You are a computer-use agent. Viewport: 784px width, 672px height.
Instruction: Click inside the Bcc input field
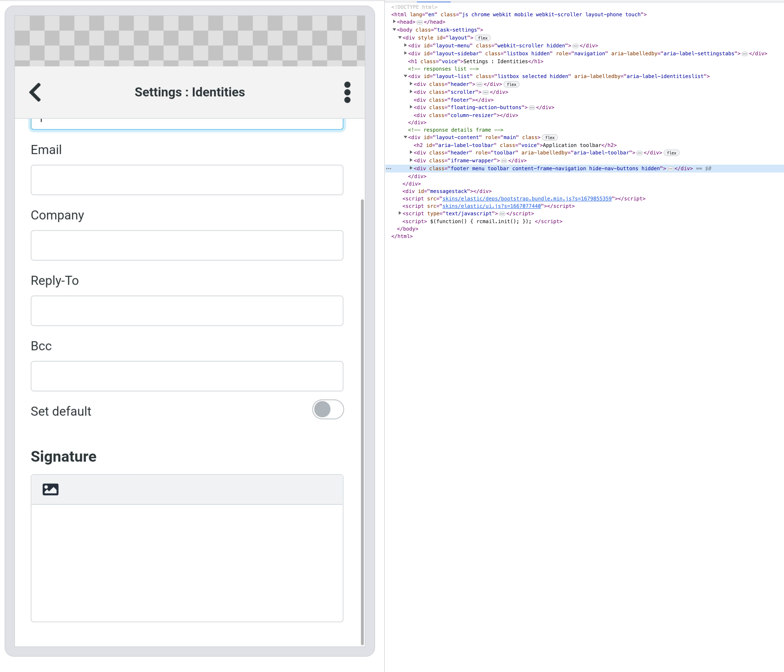pos(187,376)
